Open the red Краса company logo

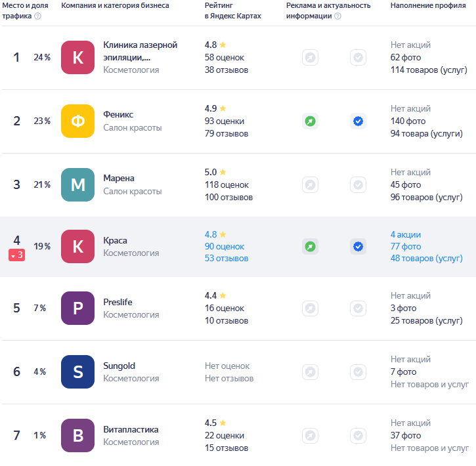pos(77,246)
